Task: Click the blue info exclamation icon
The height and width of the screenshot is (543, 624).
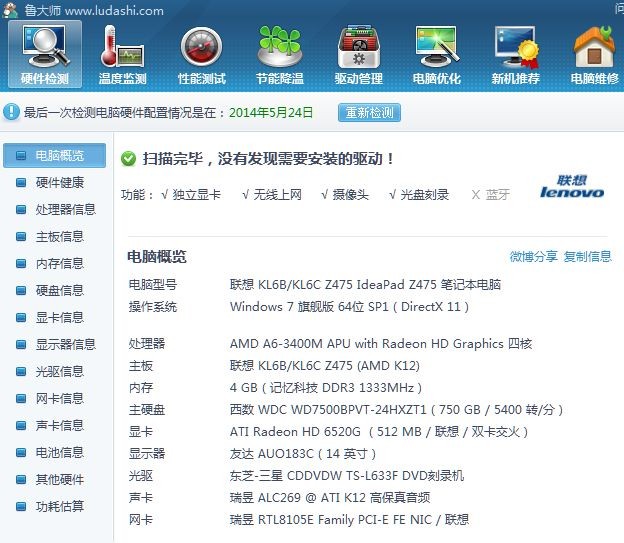Action: [11, 112]
